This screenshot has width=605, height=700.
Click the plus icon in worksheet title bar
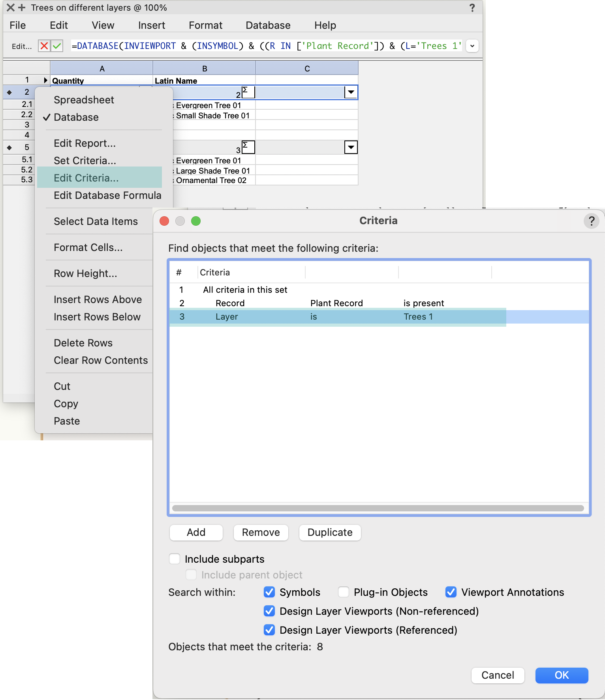22,7
